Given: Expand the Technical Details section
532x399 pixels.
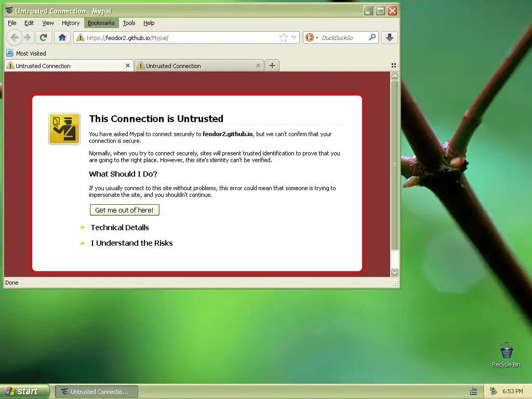Looking at the screenshot, I should (119, 228).
